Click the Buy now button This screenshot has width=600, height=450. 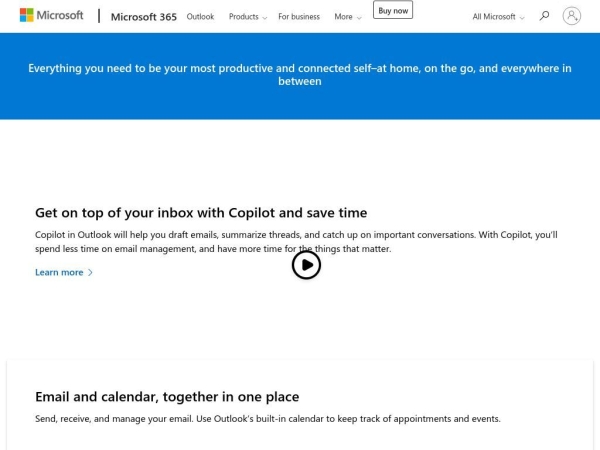(393, 10)
